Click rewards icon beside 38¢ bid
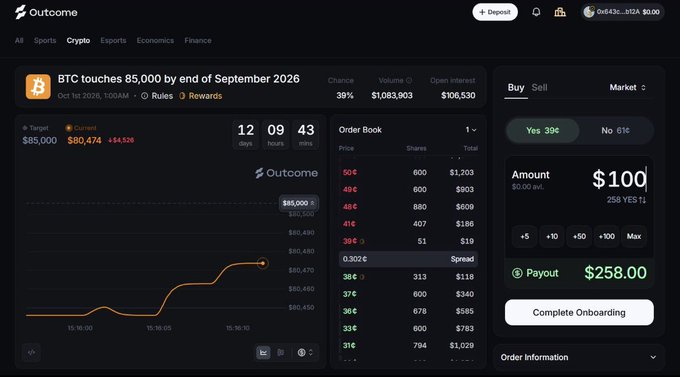Viewport: 680px width, 377px height. 362,277
